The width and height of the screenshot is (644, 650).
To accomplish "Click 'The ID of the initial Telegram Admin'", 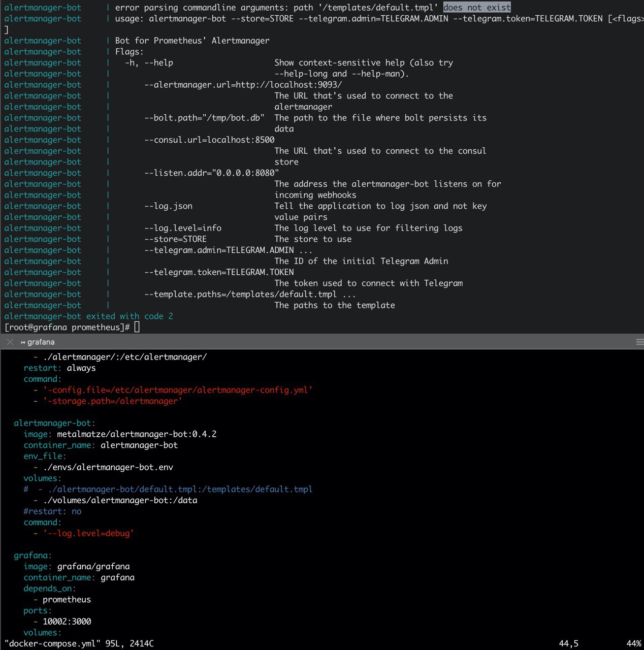I will click(x=361, y=261).
